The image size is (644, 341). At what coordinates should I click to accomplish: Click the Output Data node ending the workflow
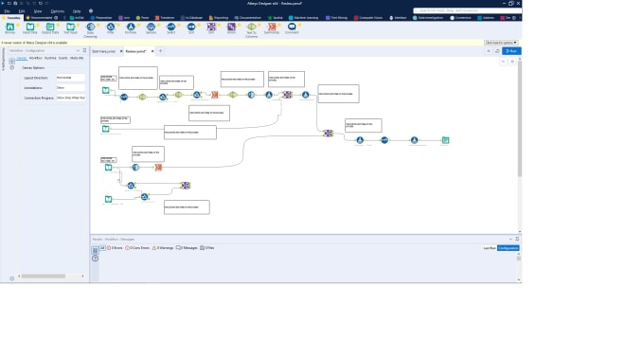point(445,140)
